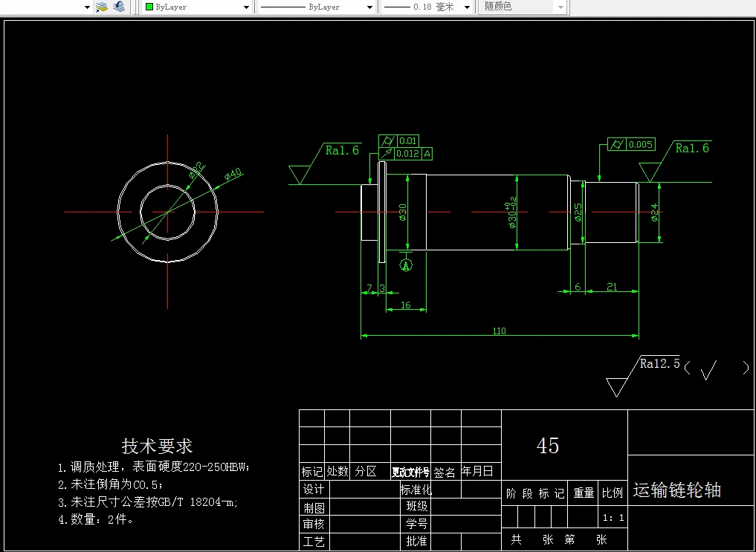Click the 设计 label in title block

tap(314, 490)
